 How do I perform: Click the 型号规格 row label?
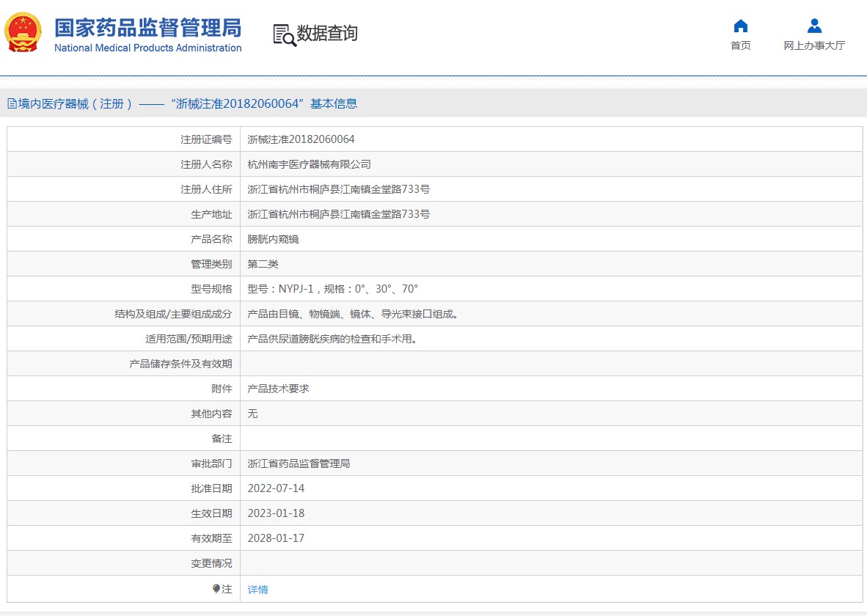(211, 289)
